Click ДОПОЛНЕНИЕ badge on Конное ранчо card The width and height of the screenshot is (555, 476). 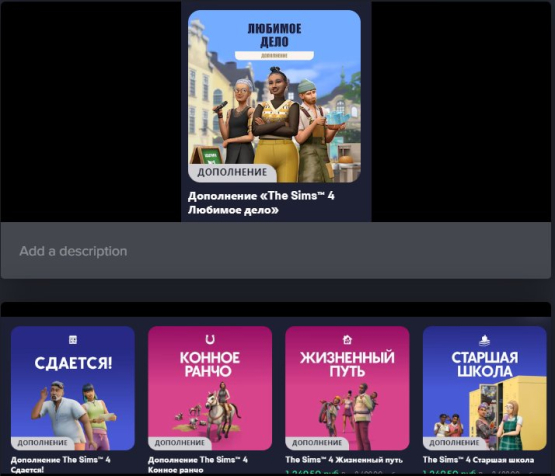pyautogui.click(x=179, y=443)
